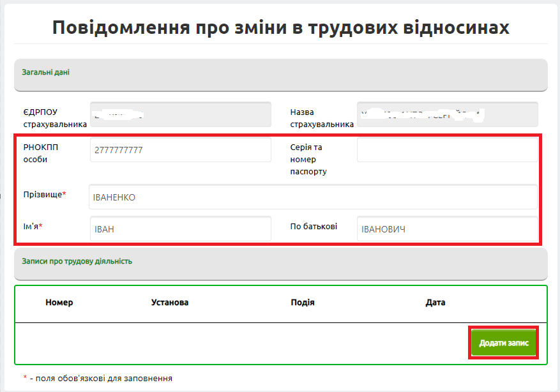Click the Дата column header
Screen dimensions: 560x392
point(435,303)
